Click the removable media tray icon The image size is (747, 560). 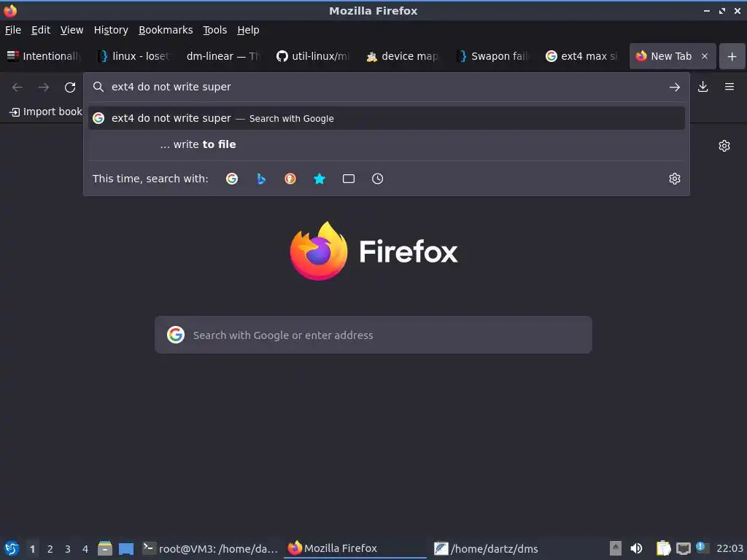pos(616,548)
